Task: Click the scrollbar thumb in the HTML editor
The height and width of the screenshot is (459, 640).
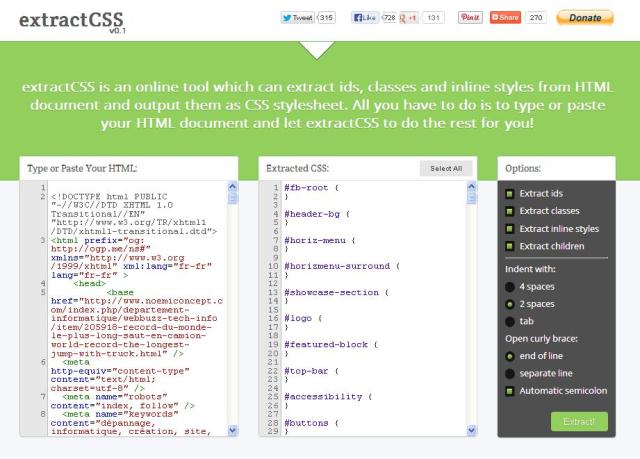Action: (233, 198)
